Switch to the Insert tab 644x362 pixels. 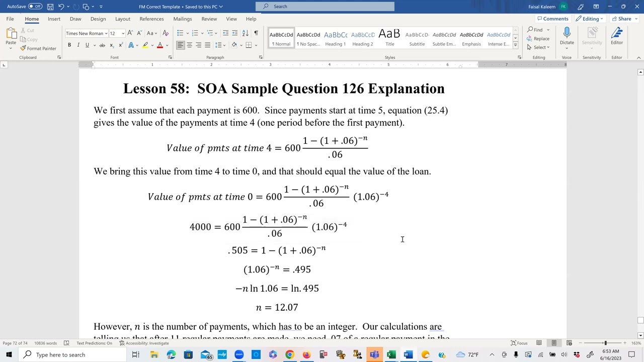(x=54, y=19)
